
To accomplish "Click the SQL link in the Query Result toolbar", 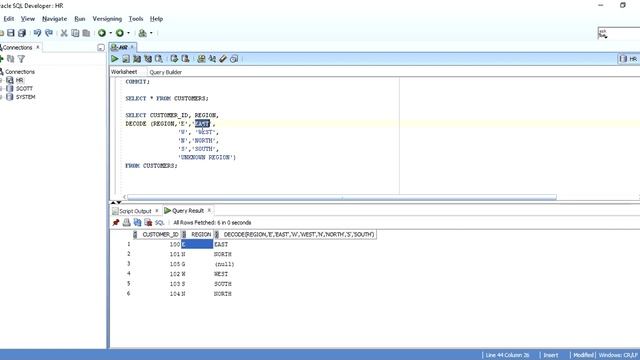I will tap(159, 222).
